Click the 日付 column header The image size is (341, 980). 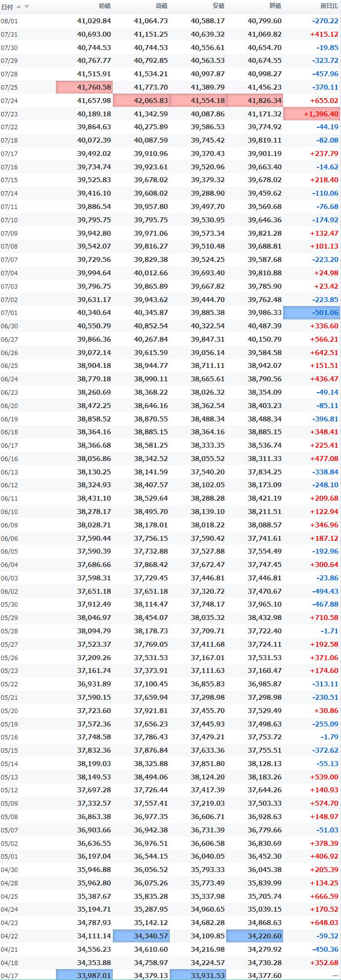click(7, 7)
